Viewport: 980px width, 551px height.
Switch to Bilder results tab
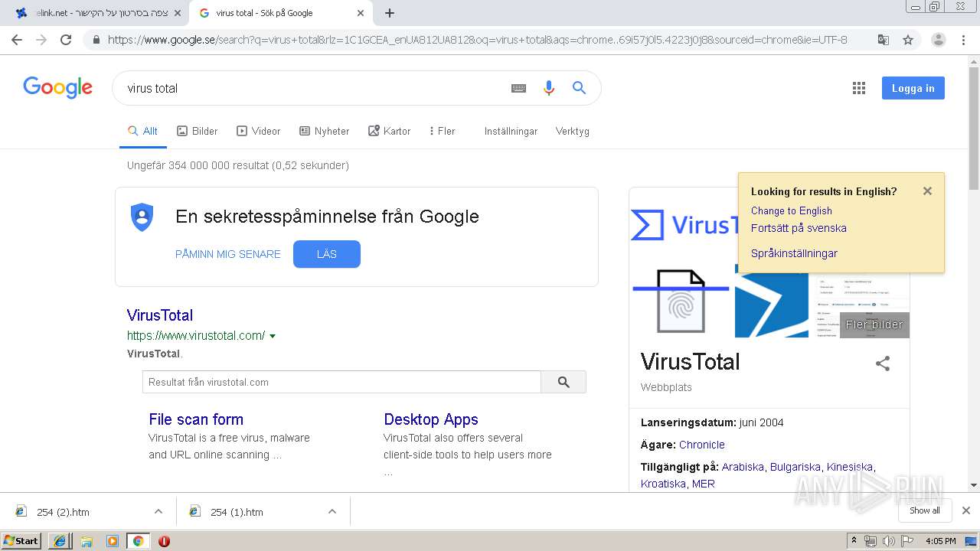coord(198,131)
